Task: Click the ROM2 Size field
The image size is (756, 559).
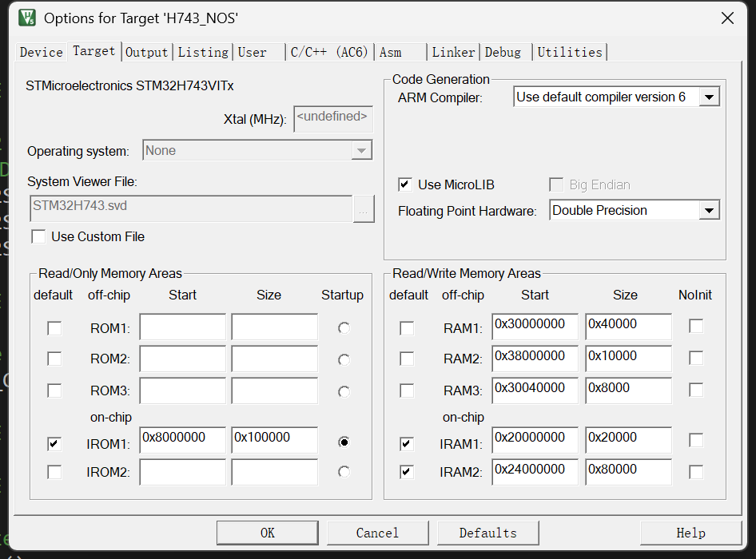Action: 275,359
